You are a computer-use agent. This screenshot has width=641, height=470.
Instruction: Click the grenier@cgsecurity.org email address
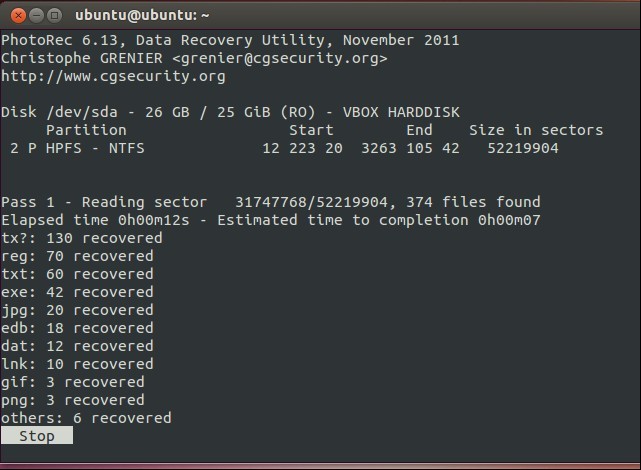click(280, 58)
